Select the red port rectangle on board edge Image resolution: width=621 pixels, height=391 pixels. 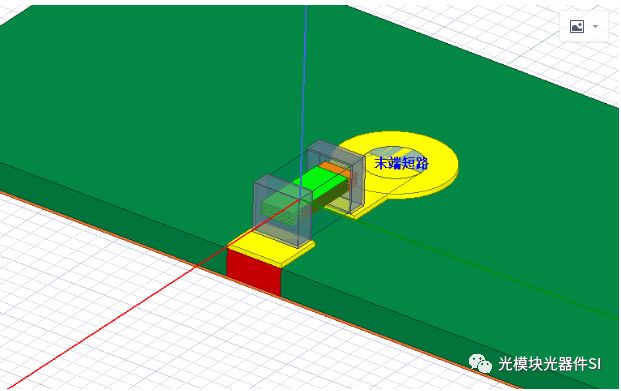click(254, 272)
